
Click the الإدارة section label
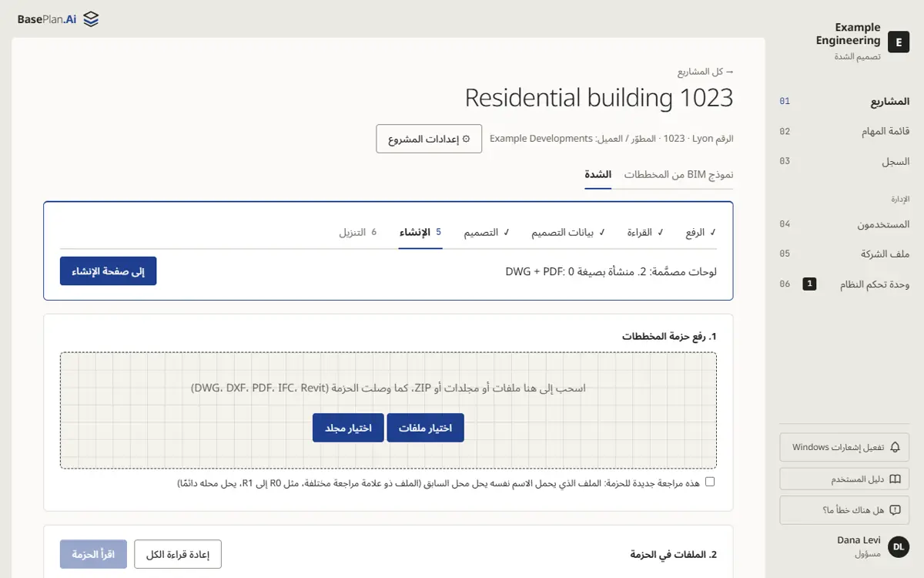tap(900, 200)
